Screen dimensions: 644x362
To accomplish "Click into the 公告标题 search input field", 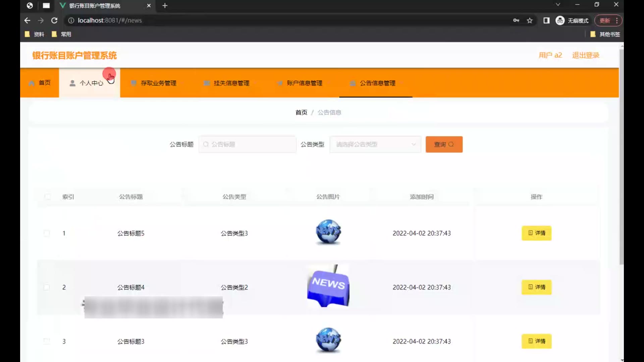I will tap(248, 144).
